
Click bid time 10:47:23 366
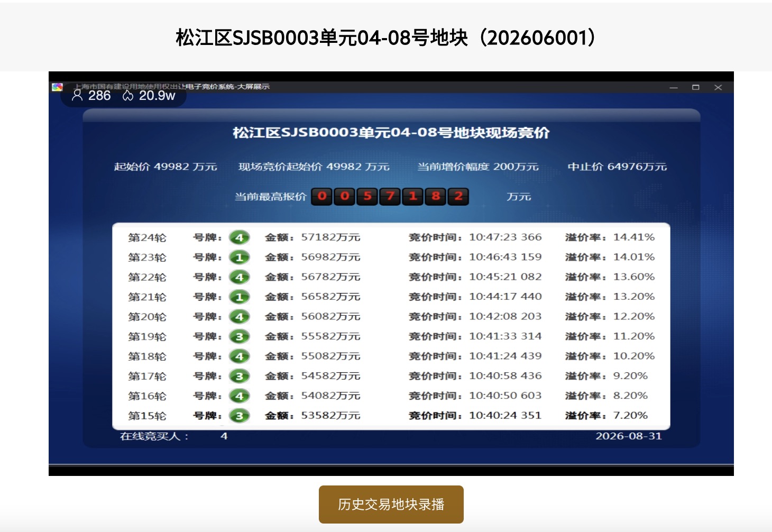coord(506,237)
